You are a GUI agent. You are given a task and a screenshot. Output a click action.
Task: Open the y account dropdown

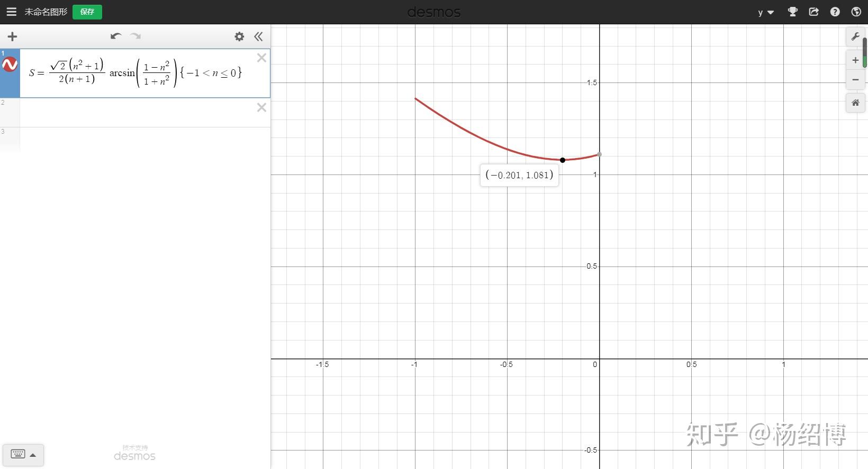766,12
